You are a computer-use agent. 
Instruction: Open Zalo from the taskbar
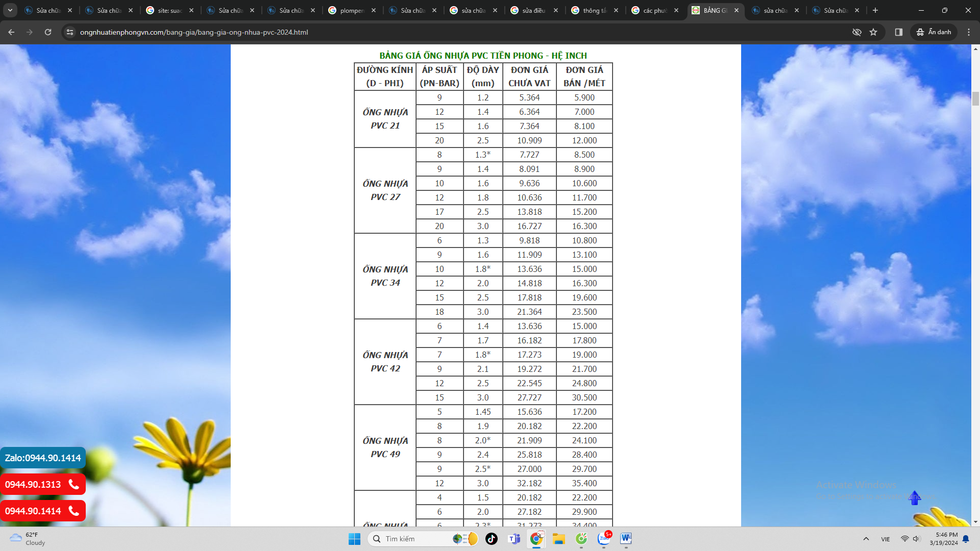coord(604,539)
